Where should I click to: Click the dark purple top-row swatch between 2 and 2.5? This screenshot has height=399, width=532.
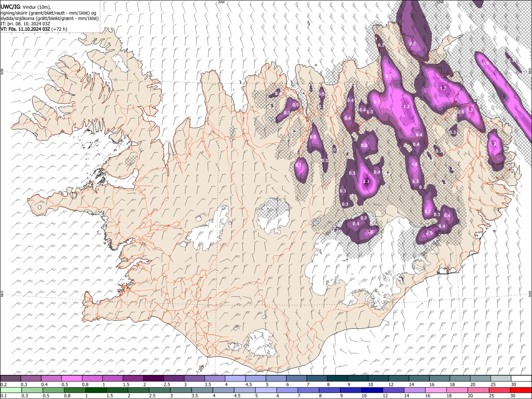click(153, 379)
